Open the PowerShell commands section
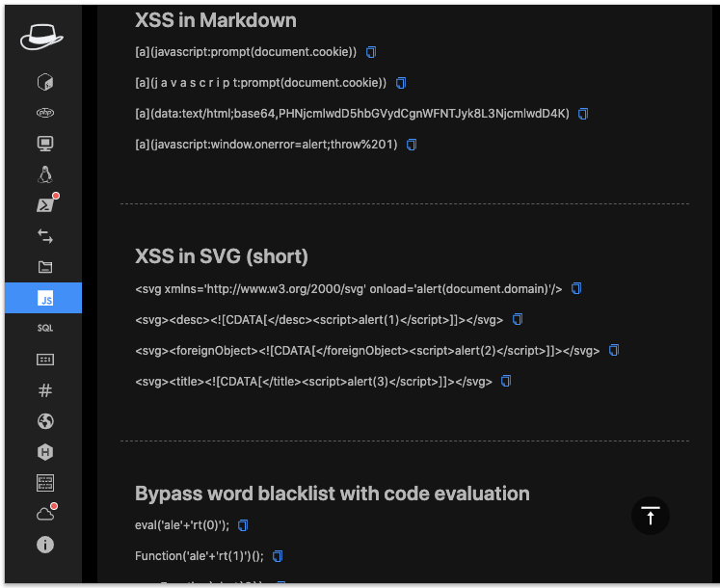The width and height of the screenshot is (720, 588). pyautogui.click(x=46, y=204)
